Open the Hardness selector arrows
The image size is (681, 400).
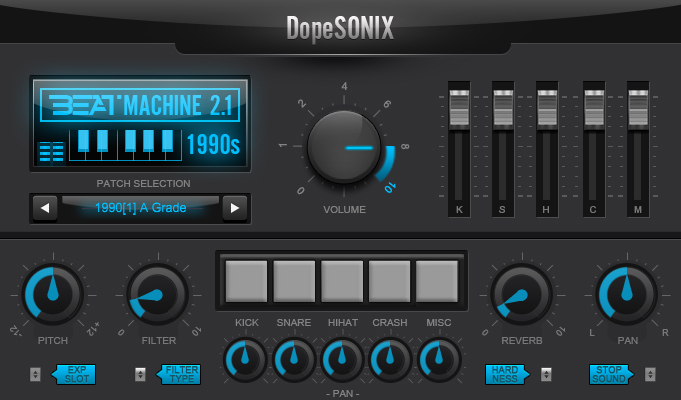[546, 374]
